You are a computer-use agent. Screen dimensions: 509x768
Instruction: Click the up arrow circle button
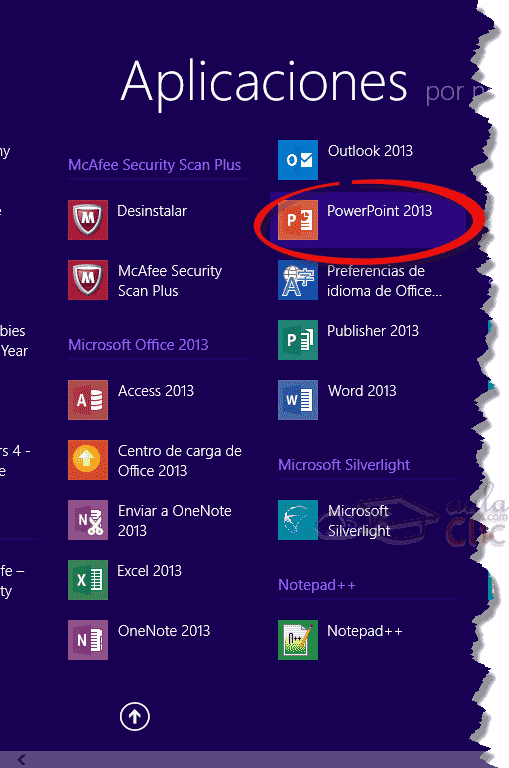[x=135, y=717]
